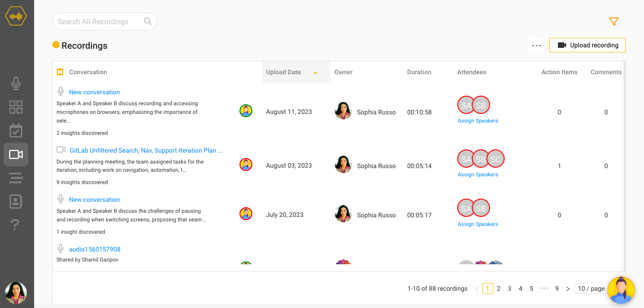Open the 10 / page size dropdown
Viewport: 644px width, 308px height.
coord(591,288)
